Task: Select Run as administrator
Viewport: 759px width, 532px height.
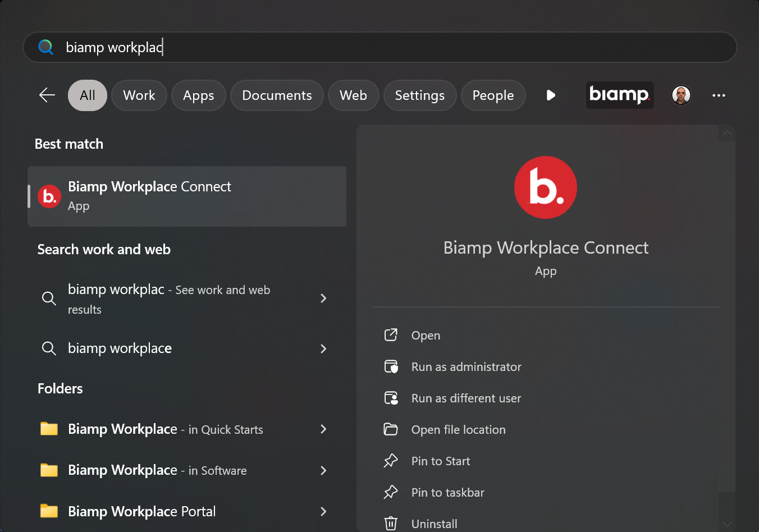Action: [466, 366]
